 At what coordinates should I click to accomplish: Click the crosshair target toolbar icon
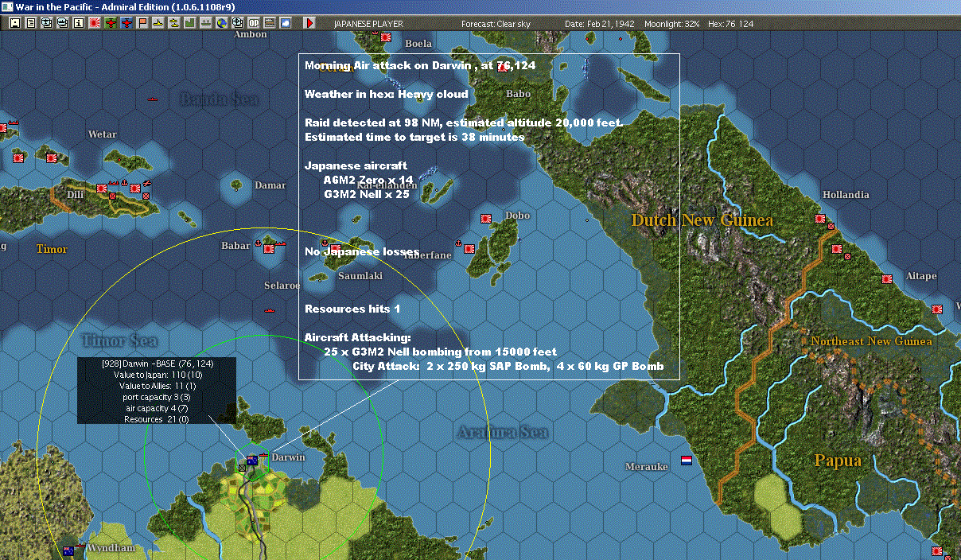click(237, 23)
